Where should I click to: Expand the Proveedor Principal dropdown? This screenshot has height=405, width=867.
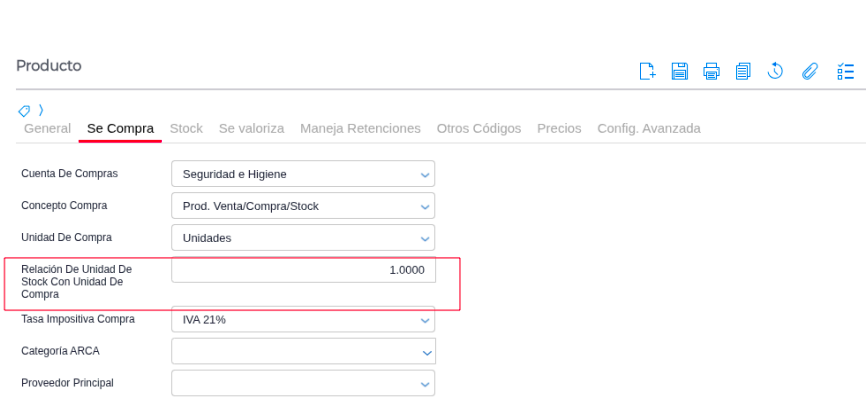303,384
